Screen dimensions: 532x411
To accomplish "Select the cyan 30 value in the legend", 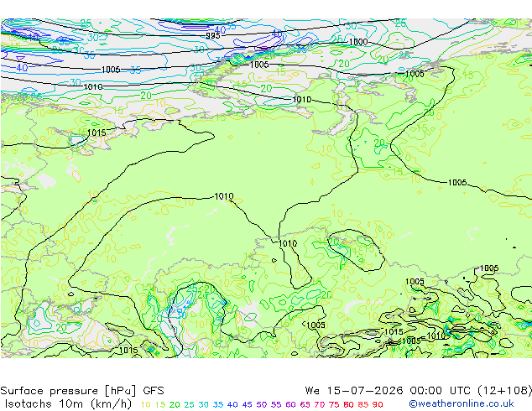I will coord(204,404).
